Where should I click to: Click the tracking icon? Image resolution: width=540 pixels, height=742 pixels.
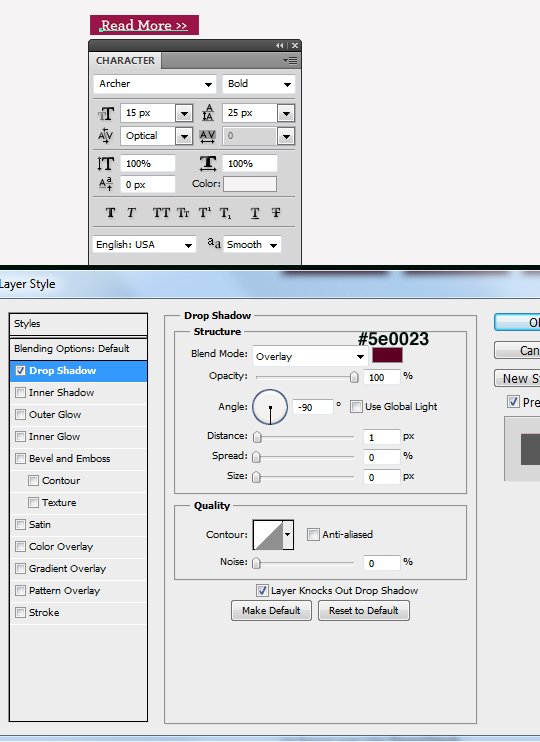[207, 136]
